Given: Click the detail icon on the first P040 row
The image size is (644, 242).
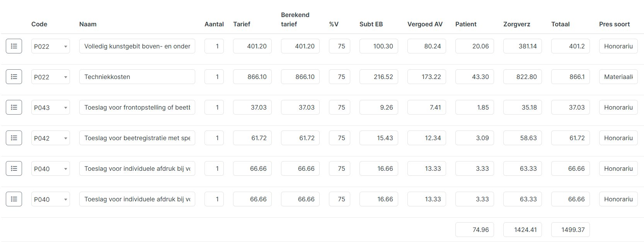Looking at the screenshot, I should 14,168.
